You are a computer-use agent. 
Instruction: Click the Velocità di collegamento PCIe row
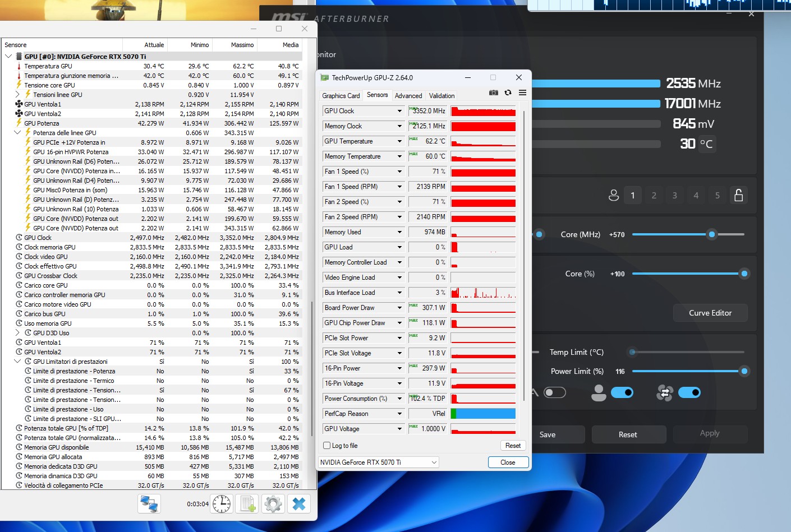pyautogui.click(x=151, y=485)
